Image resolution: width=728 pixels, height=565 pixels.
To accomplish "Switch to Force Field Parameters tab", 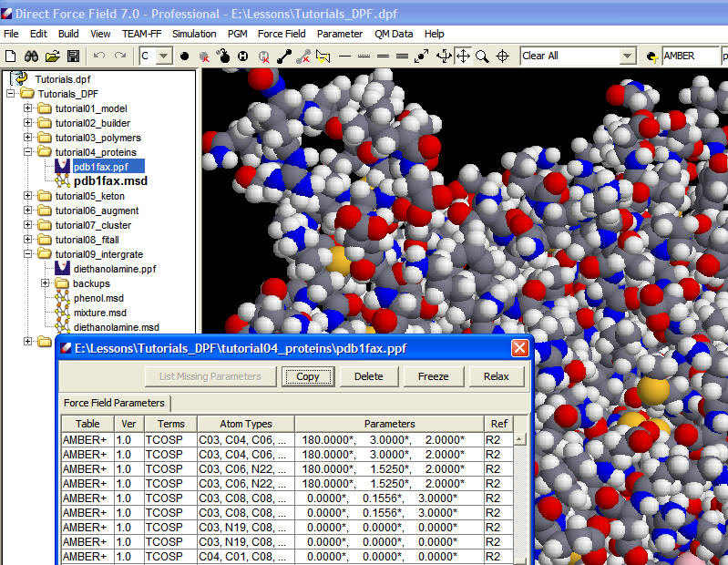I will click(114, 403).
